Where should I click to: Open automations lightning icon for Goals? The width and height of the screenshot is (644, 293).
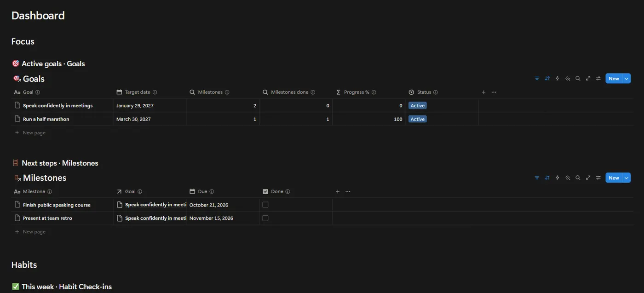(558, 79)
